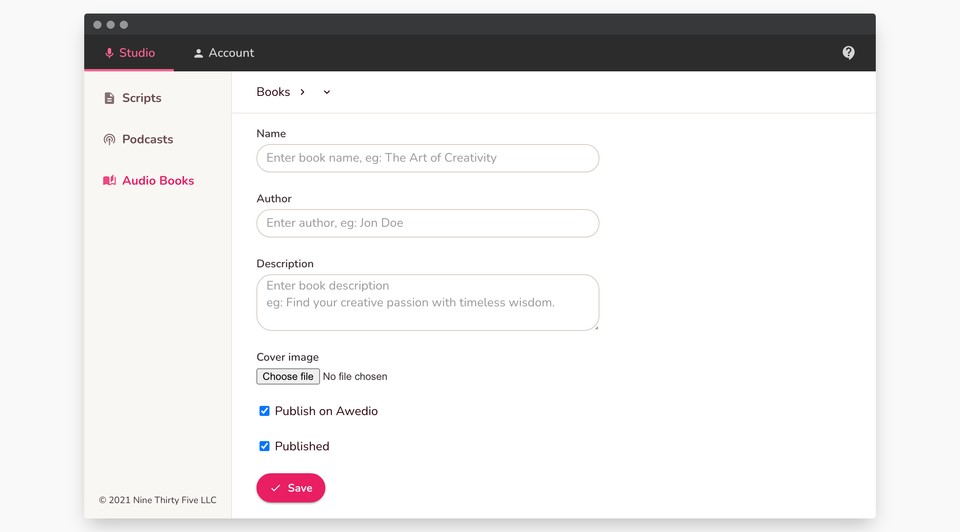Go to Books breadcrumb link
The width and height of the screenshot is (960, 532).
coord(273,92)
